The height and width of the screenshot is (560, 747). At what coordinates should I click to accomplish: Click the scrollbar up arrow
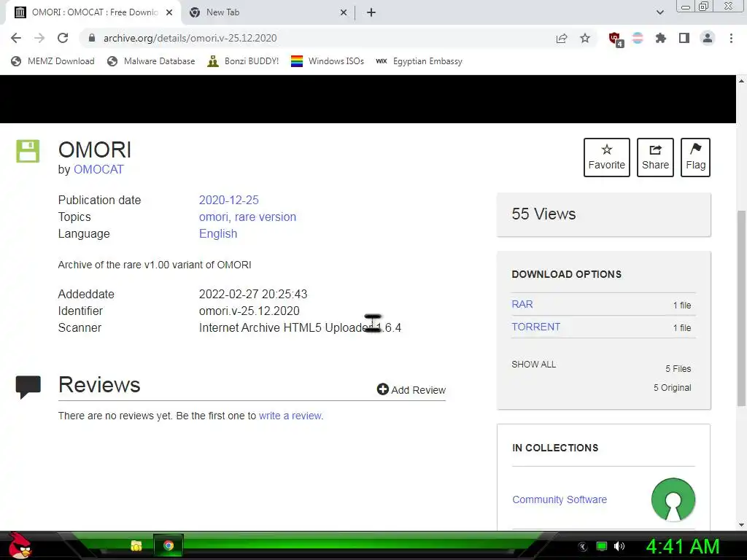tap(742, 80)
